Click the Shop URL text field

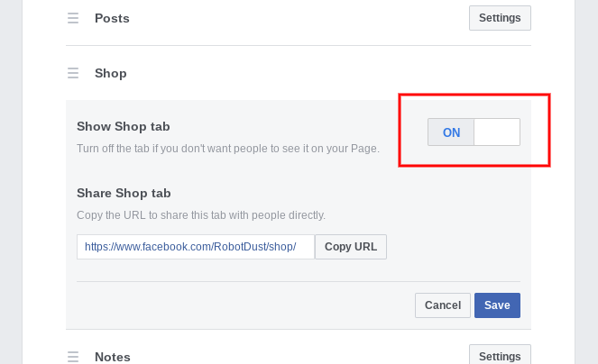195,247
